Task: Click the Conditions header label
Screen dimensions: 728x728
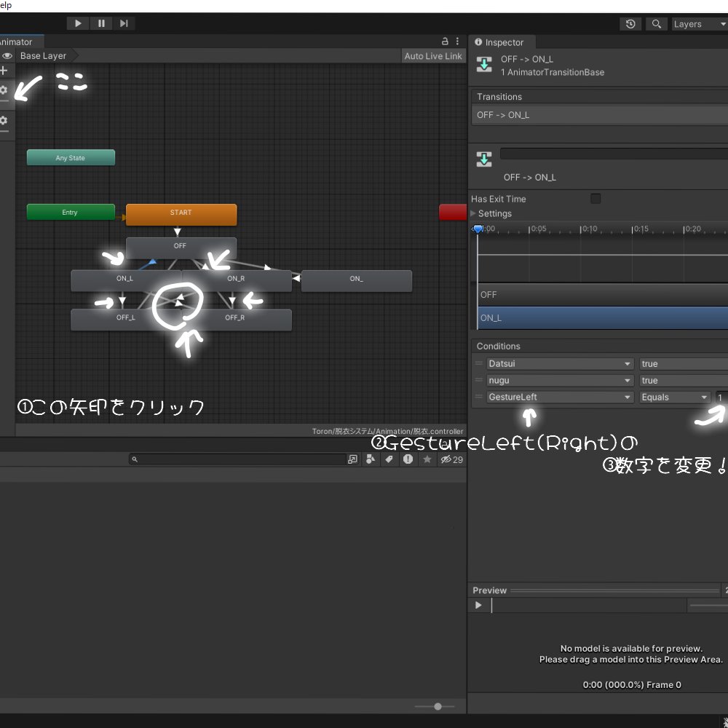Action: (498, 346)
